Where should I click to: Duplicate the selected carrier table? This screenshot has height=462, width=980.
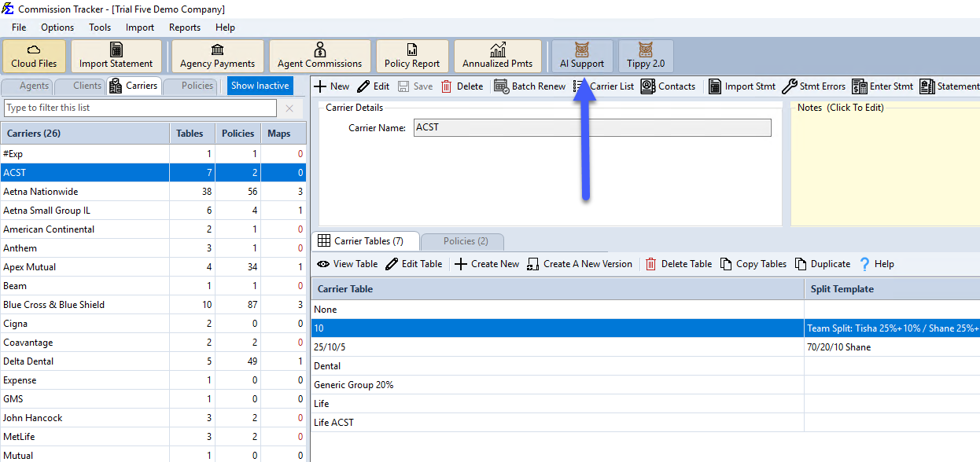tap(823, 264)
